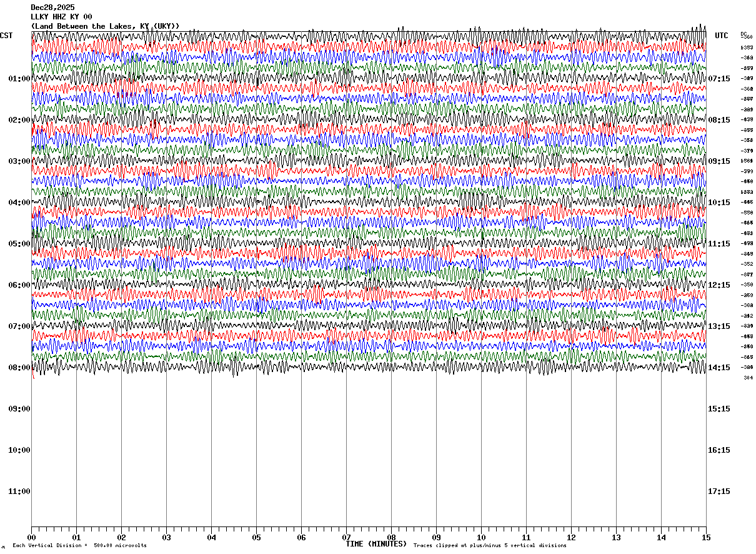Image resolution: width=756 pixels, height=554 pixels.
Task: Click minute tick label 05 on the axis
Action: tap(256, 538)
